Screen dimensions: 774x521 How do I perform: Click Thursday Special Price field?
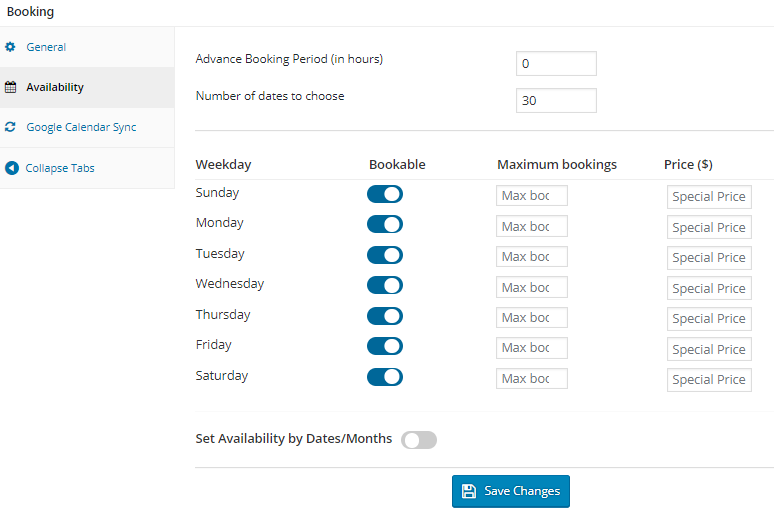(709, 318)
